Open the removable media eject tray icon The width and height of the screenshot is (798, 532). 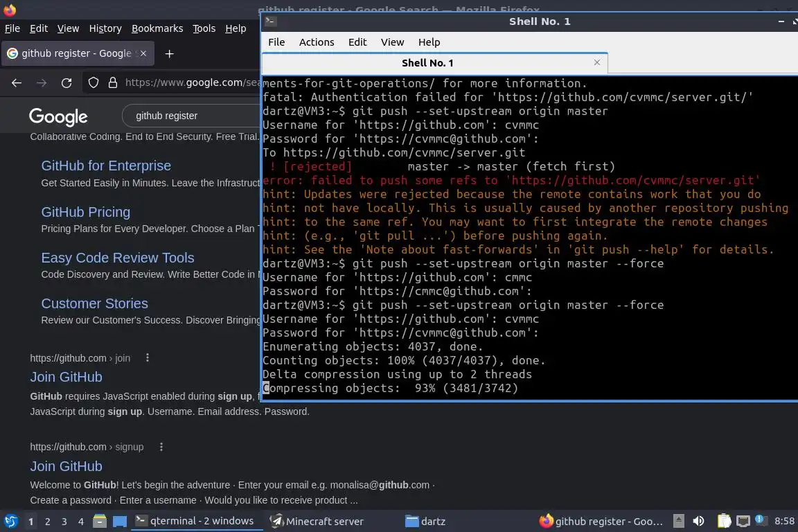pyautogui.click(x=679, y=521)
